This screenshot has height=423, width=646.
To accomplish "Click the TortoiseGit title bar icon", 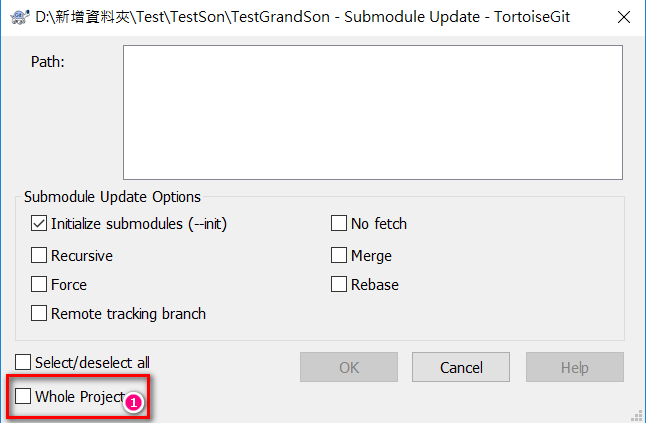I will [x=15, y=17].
